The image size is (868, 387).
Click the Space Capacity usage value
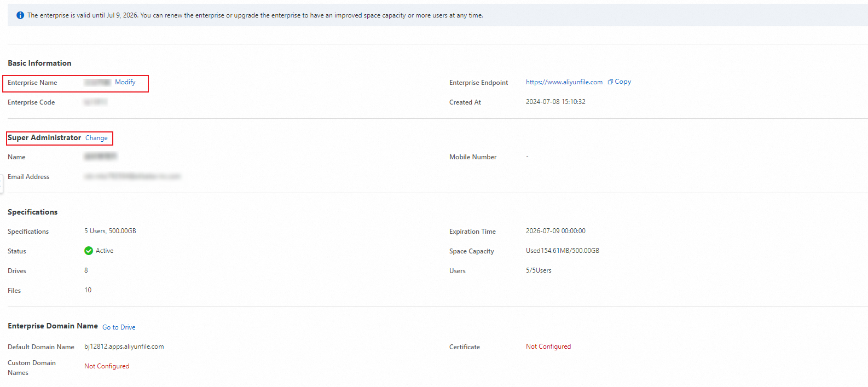[x=562, y=251]
